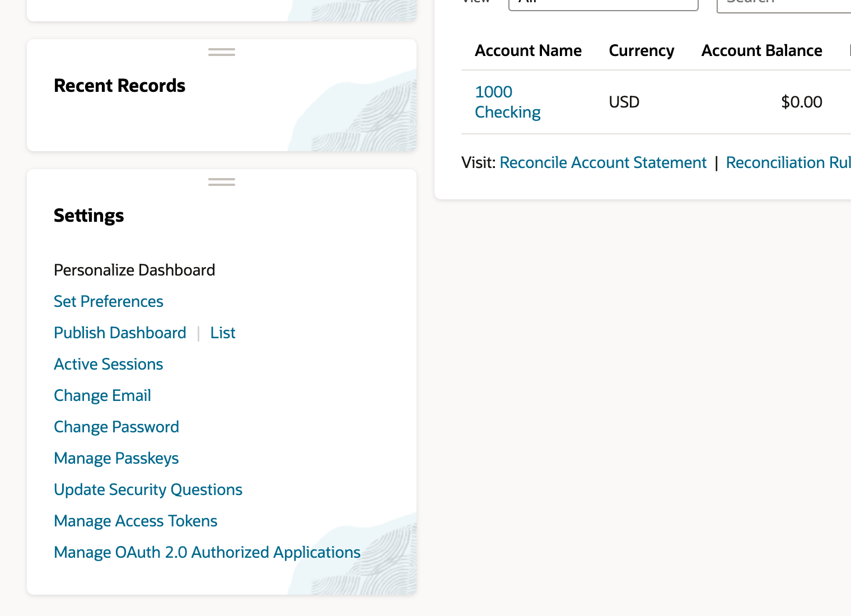
Task: Click the Account Name column header
Action: point(528,50)
